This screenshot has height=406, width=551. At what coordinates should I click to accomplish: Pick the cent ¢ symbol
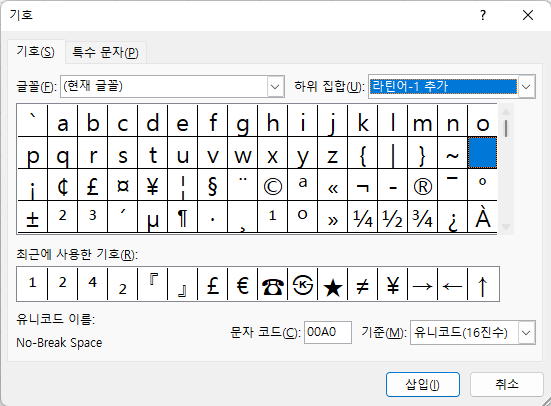(x=63, y=185)
